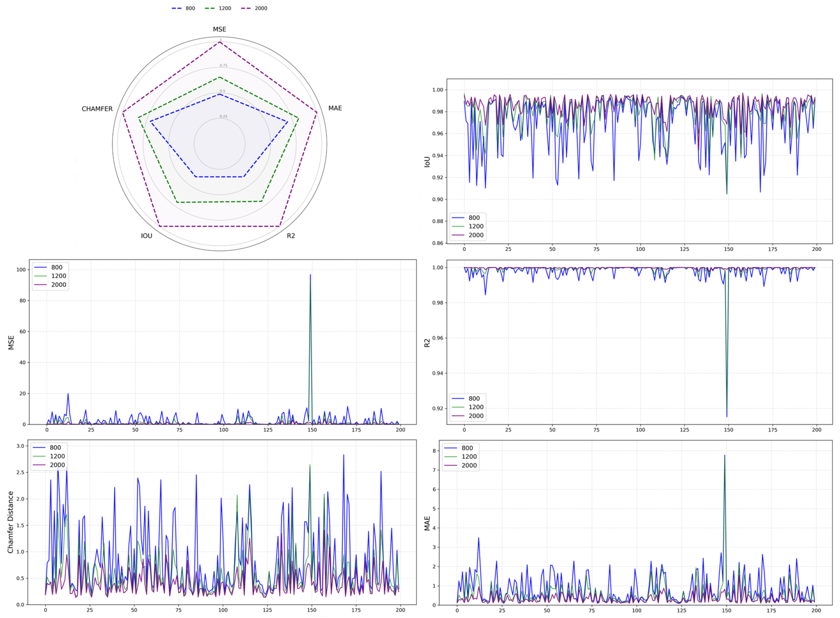Select the CHAMFER label on the radar chart
The height and width of the screenshot is (618, 840).
point(97,109)
